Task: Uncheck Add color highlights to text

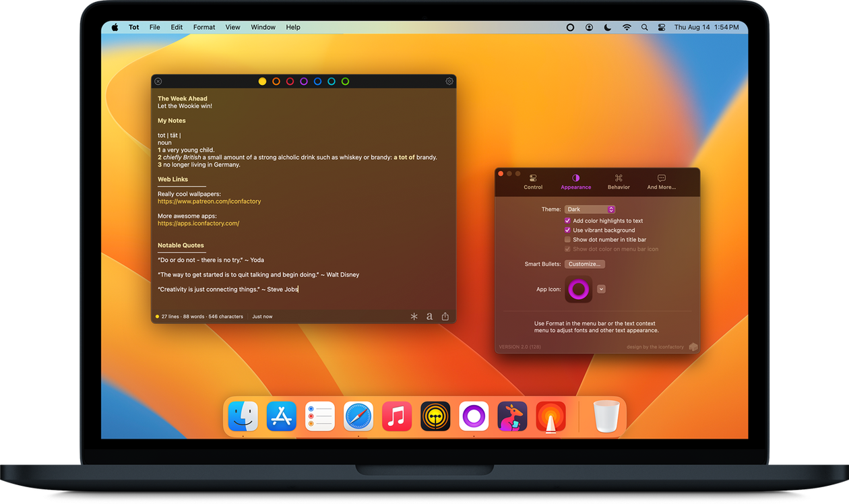Action: click(567, 221)
